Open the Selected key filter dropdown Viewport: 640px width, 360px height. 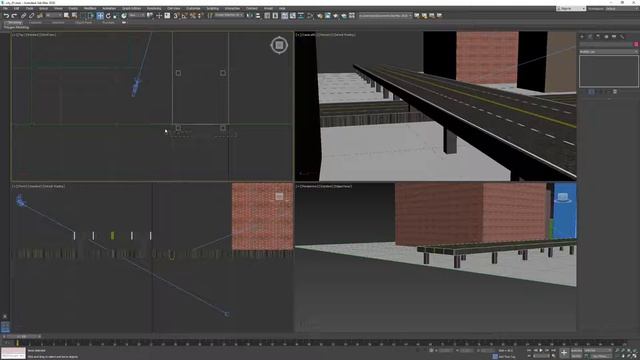[x=598, y=350]
